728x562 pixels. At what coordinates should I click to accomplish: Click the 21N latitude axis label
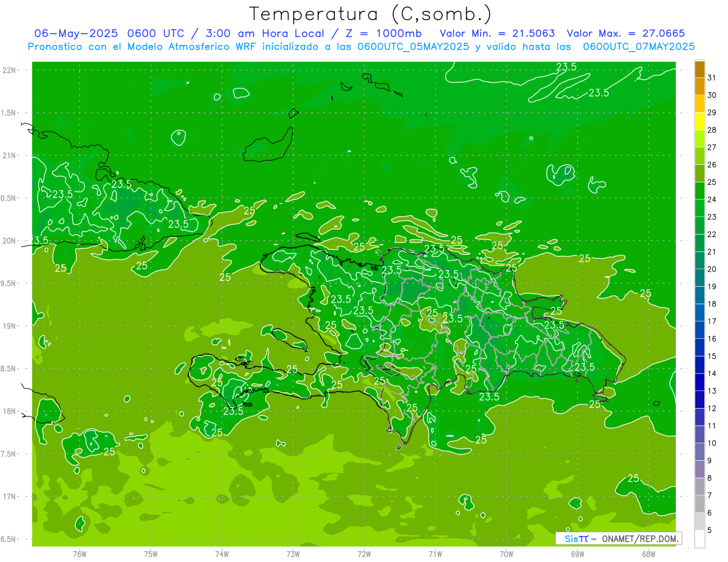9,155
